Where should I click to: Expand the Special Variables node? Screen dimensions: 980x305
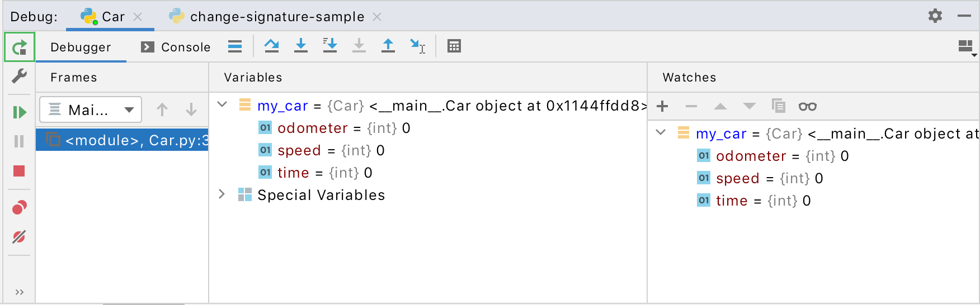click(x=222, y=194)
